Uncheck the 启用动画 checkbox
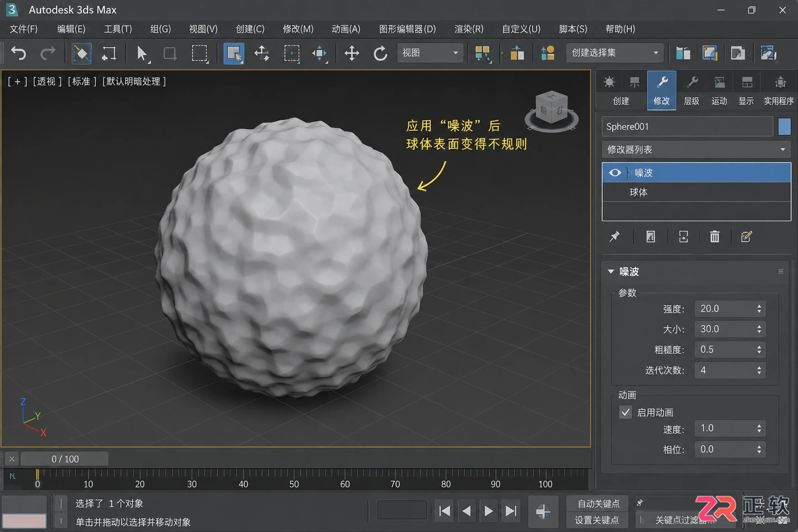 [625, 412]
